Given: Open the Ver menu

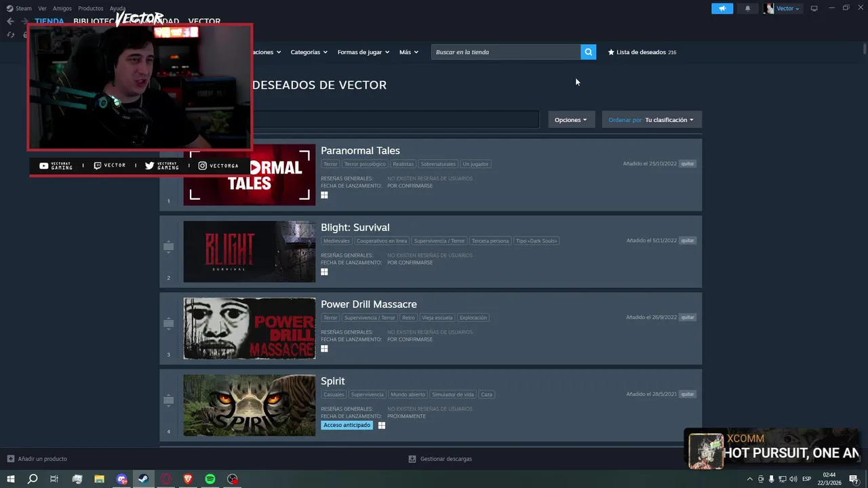Looking at the screenshot, I should tap(42, 8).
